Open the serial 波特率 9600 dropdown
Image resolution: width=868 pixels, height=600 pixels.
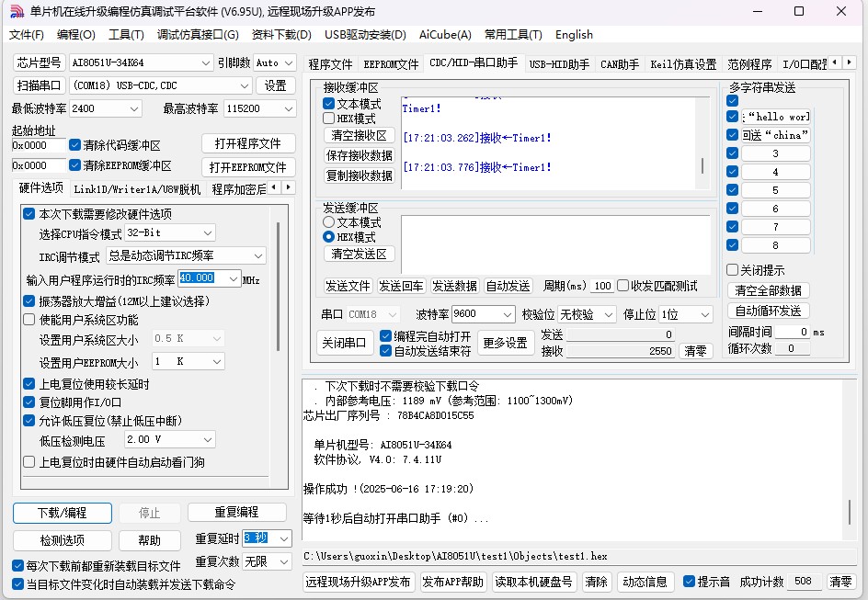tap(508, 314)
